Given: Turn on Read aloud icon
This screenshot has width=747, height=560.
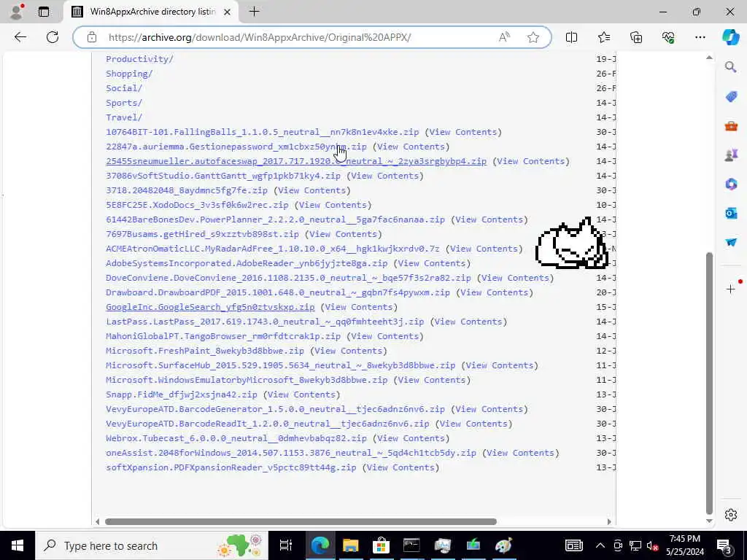Looking at the screenshot, I should click(504, 37).
